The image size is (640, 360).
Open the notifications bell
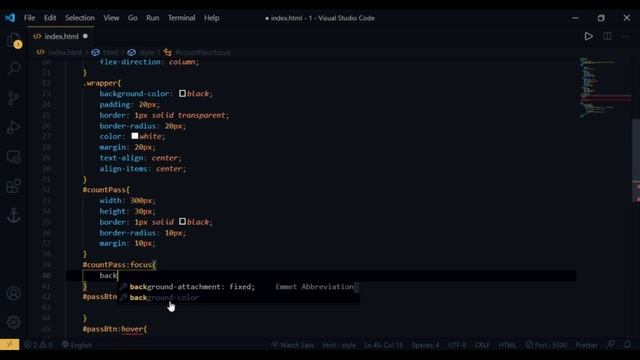coord(627,345)
